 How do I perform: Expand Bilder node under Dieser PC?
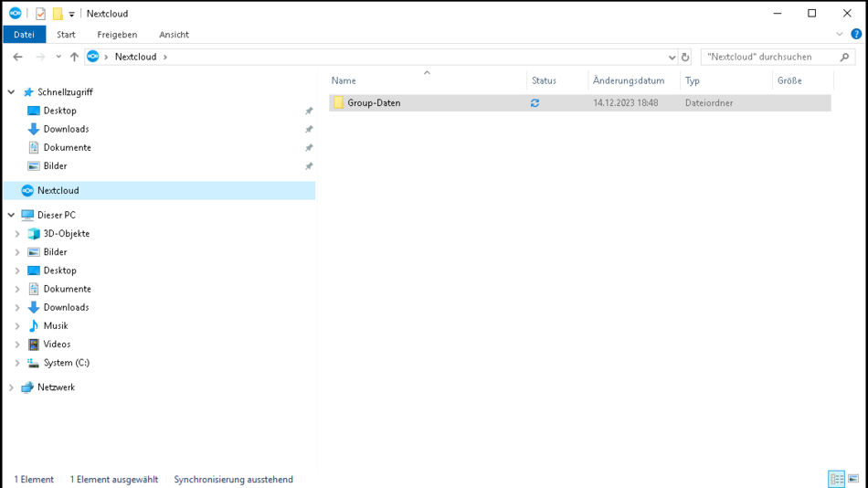click(17, 252)
